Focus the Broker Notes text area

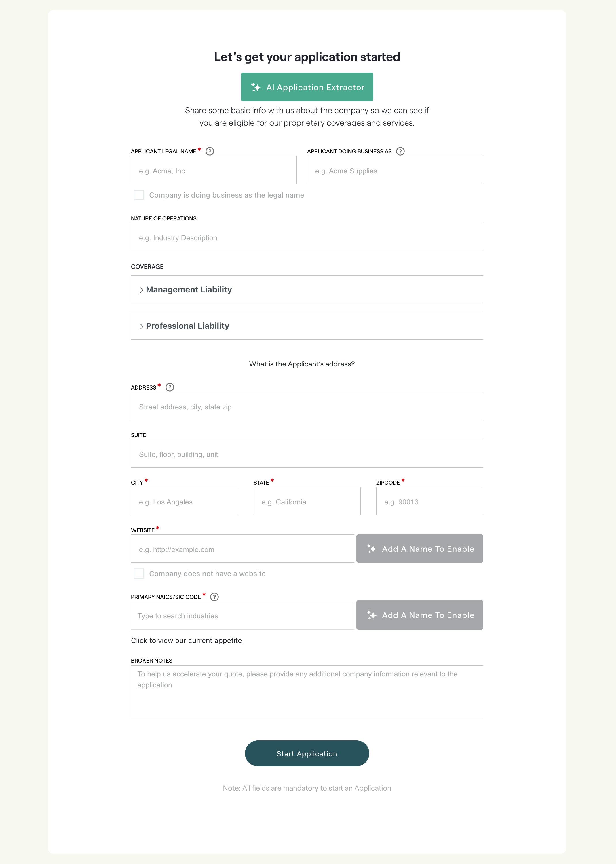tap(307, 691)
